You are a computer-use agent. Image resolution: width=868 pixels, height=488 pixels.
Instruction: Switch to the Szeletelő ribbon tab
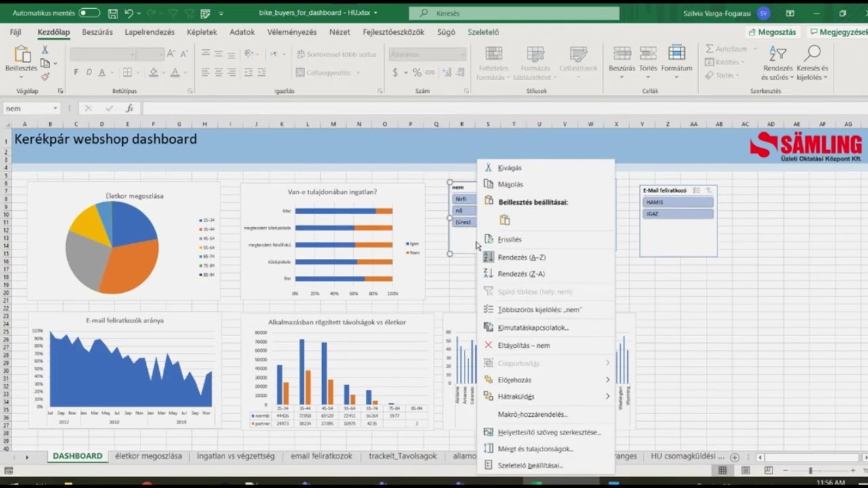click(x=483, y=32)
